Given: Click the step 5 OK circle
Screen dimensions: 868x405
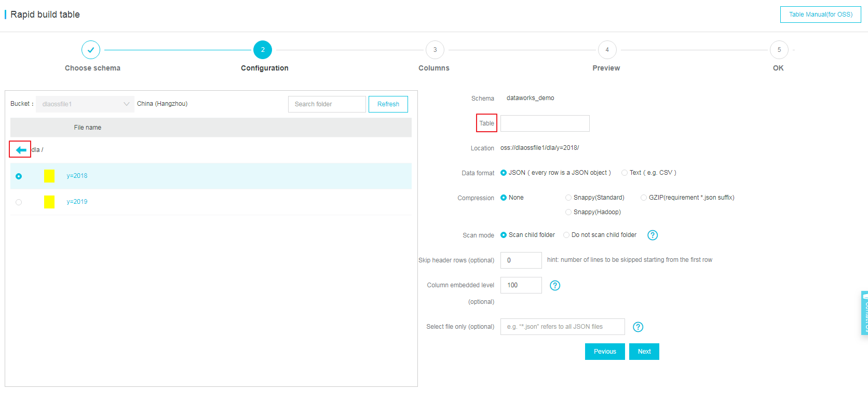Looking at the screenshot, I should pyautogui.click(x=779, y=50).
